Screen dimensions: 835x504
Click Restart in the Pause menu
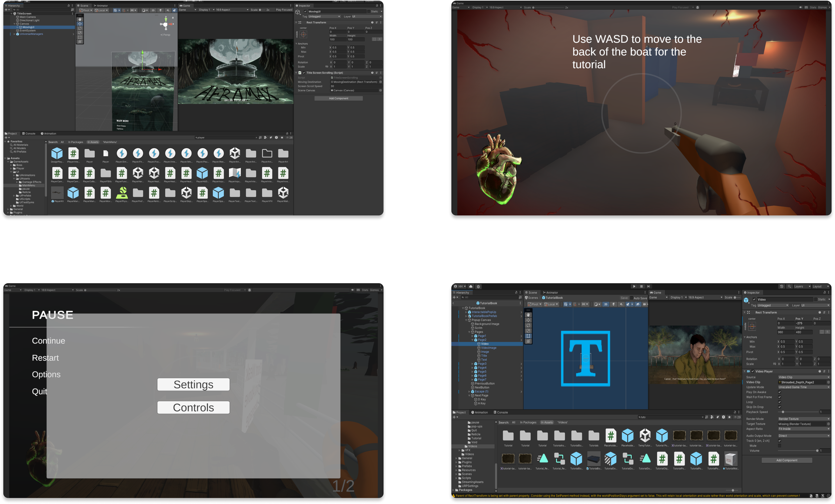(45, 358)
